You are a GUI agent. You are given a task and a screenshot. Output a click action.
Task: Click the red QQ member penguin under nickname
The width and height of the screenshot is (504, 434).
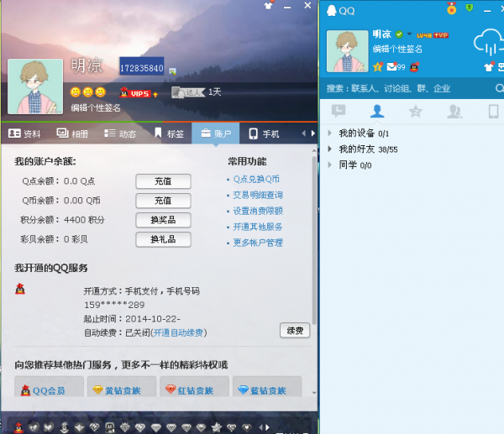(x=414, y=67)
